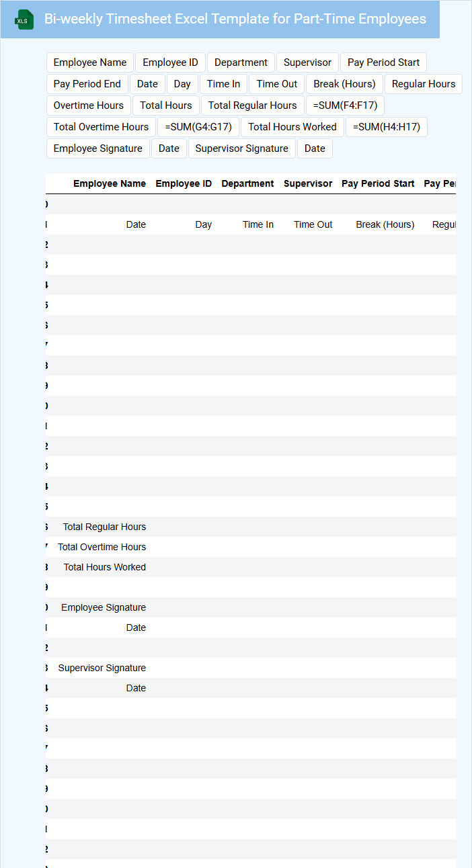Choose the Total Regular Hours tag

(253, 105)
